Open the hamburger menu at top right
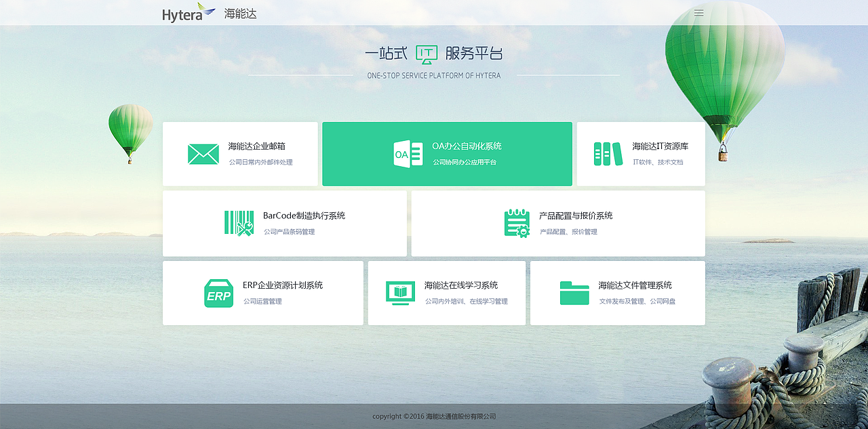Screen dimensions: 868x429 click(x=698, y=12)
